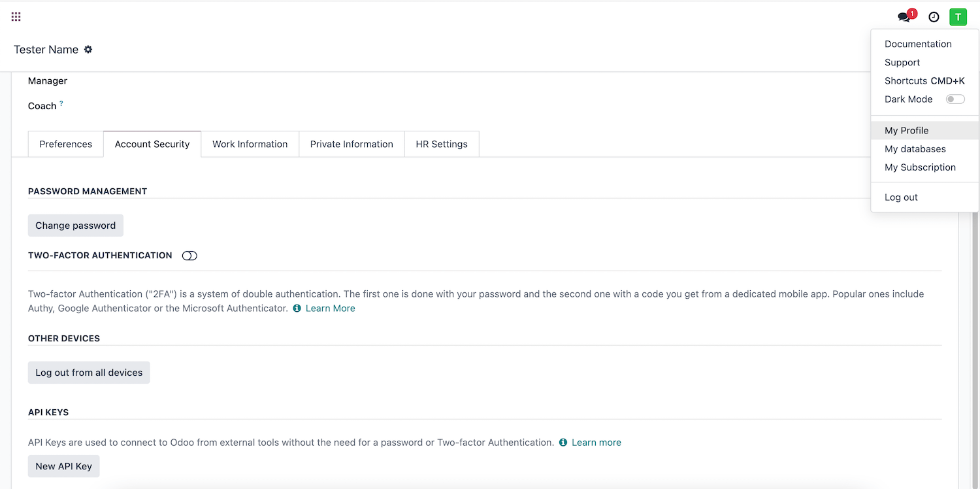The width and height of the screenshot is (980, 489).
Task: Enable Dark Mode switch
Action: point(955,99)
